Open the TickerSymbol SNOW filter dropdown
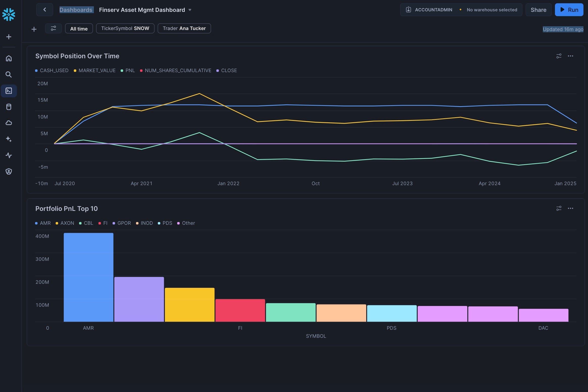The image size is (588, 392). pyautogui.click(x=125, y=29)
